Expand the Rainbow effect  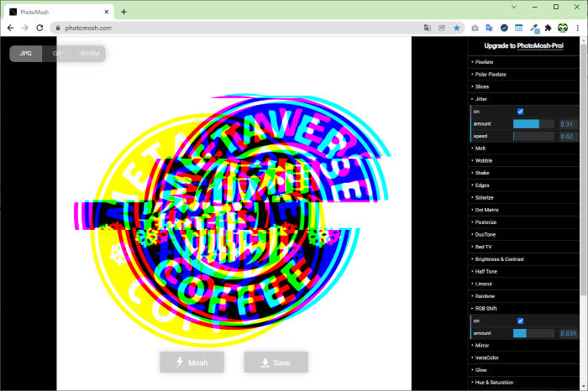(524, 296)
